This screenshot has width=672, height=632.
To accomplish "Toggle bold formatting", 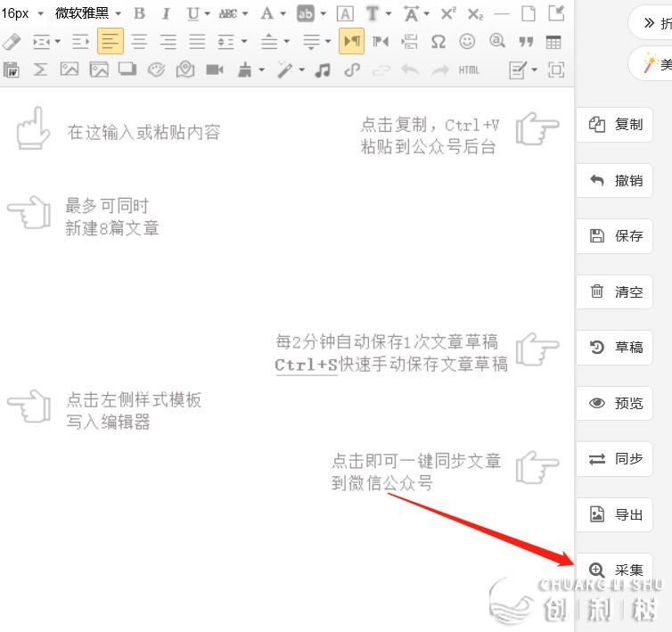I will pos(139,13).
